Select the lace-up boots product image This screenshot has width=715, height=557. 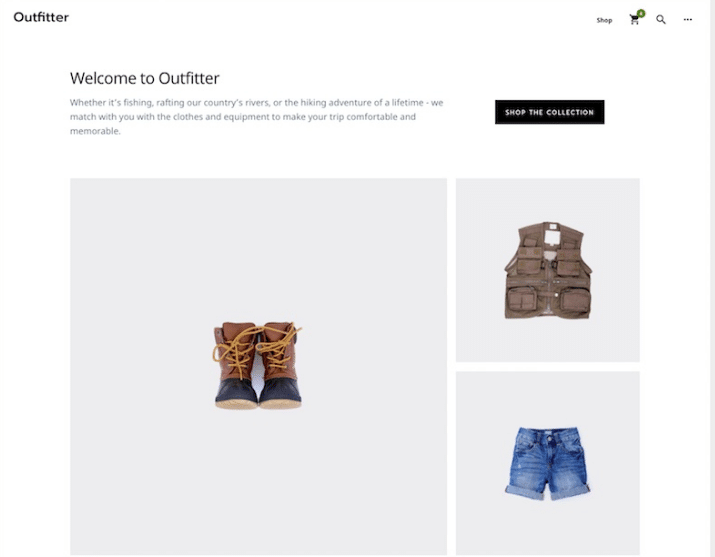pyautogui.click(x=257, y=365)
